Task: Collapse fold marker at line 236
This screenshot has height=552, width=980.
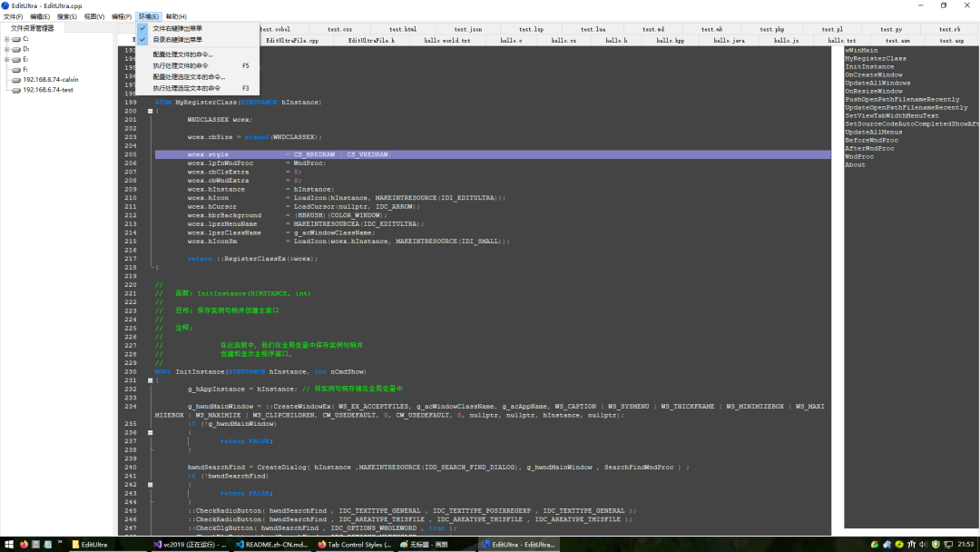Action: (x=150, y=432)
